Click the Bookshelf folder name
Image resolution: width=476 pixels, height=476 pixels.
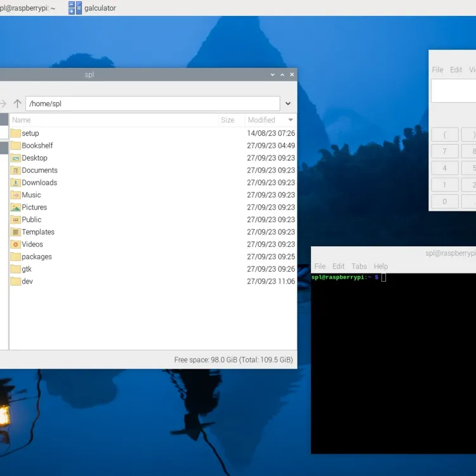[37, 145]
